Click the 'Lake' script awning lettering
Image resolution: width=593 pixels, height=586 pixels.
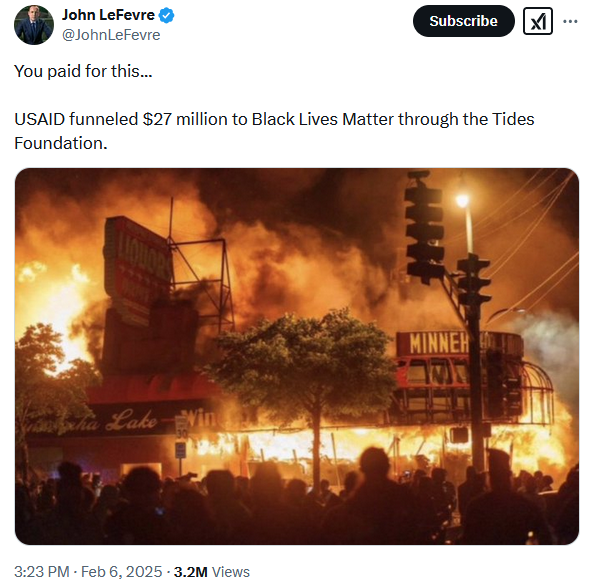click(x=131, y=420)
